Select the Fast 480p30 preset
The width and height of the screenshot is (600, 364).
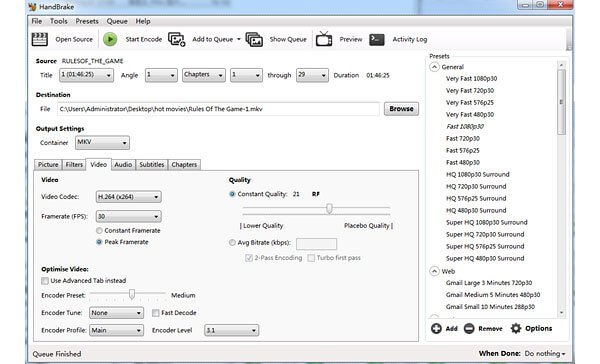click(x=463, y=162)
